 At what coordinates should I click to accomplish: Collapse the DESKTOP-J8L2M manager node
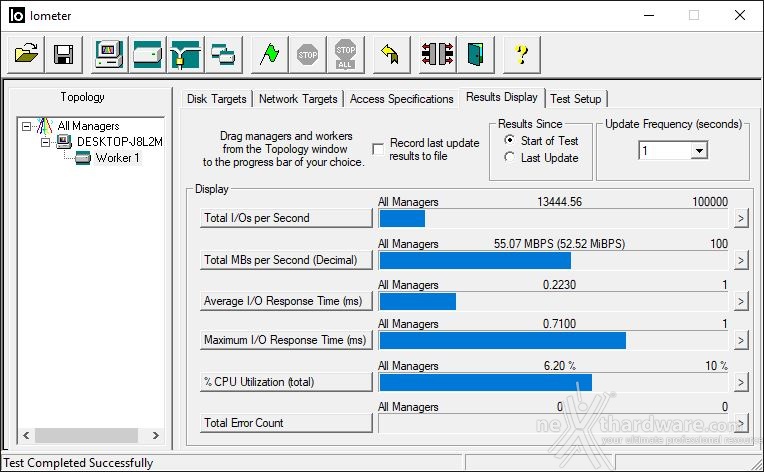(x=45, y=142)
